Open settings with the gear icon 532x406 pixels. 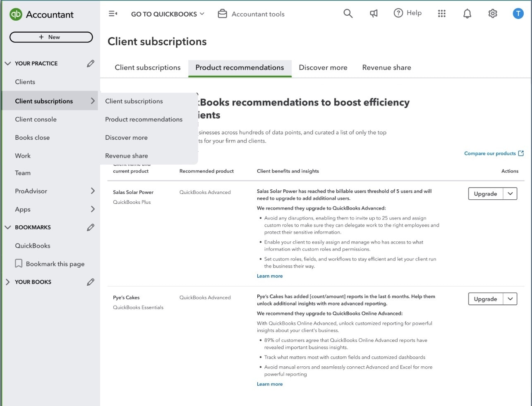(493, 14)
